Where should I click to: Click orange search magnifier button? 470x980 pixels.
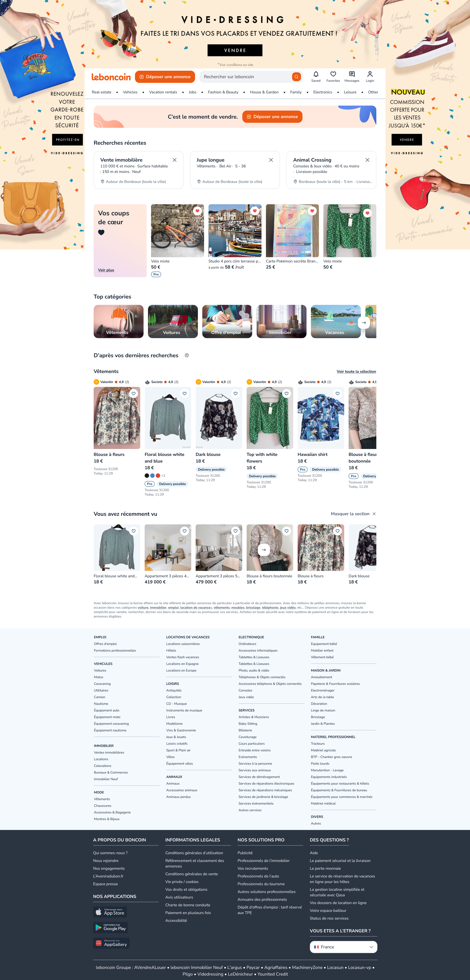coord(296,77)
